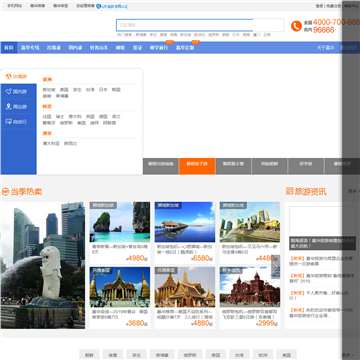
Task: Click the globe icon beside 出境游
Action: pyautogui.click(x=9, y=76)
